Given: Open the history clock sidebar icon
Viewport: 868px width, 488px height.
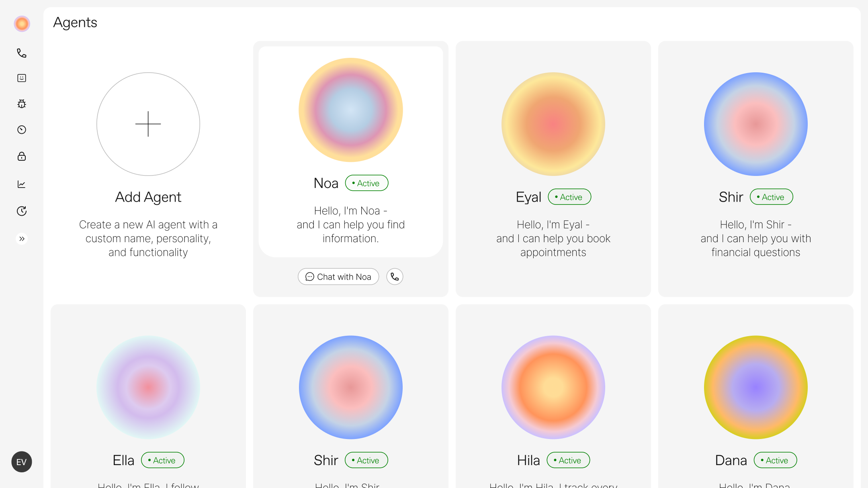Looking at the screenshot, I should (x=22, y=211).
